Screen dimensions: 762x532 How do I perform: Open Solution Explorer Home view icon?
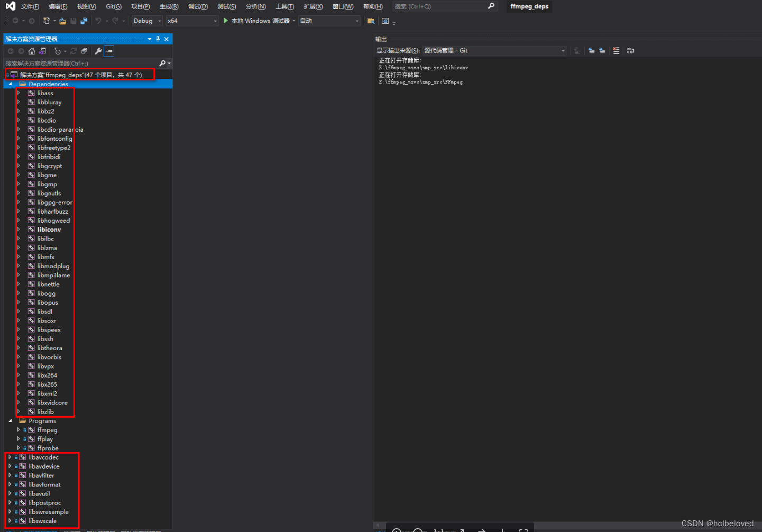click(31, 51)
